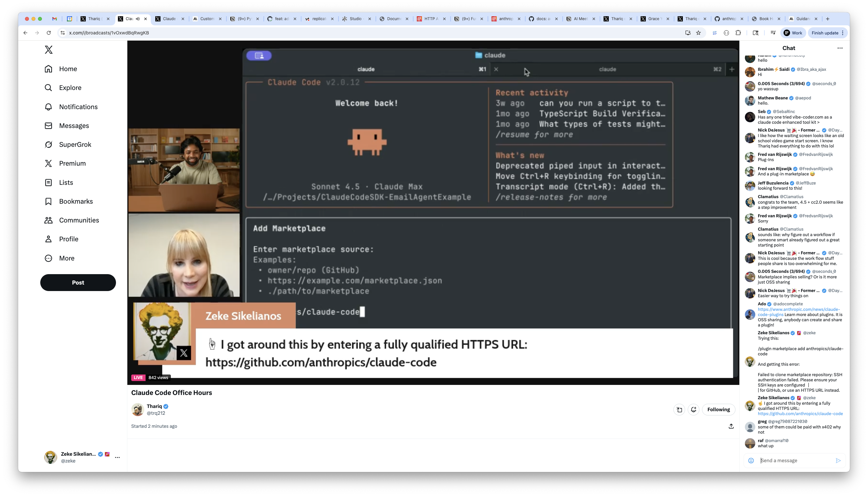This screenshot has width=868, height=496.
Task: Open the Chrome extensions puzzle icon
Action: [x=738, y=33]
